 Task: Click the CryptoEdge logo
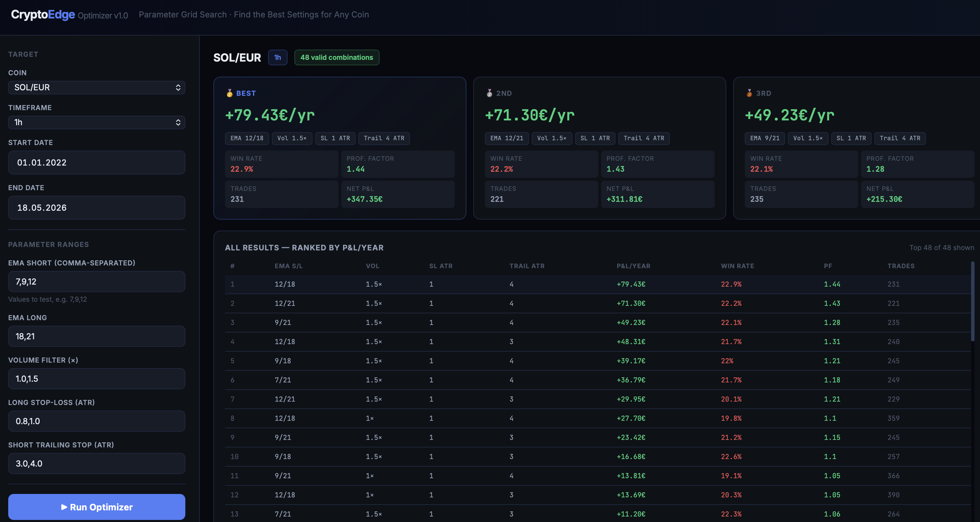[43, 14]
